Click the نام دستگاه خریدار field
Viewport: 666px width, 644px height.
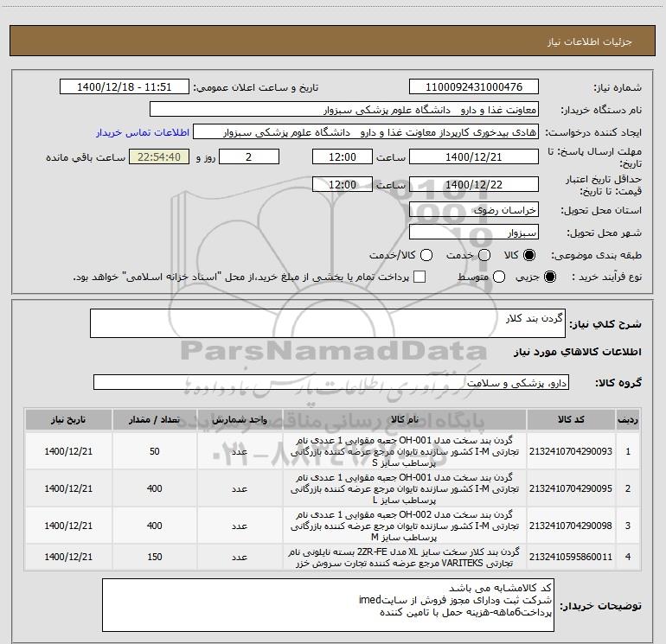point(344,110)
